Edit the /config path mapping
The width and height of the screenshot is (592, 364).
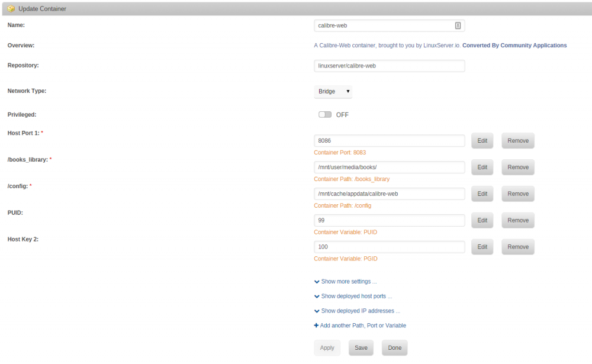482,194
